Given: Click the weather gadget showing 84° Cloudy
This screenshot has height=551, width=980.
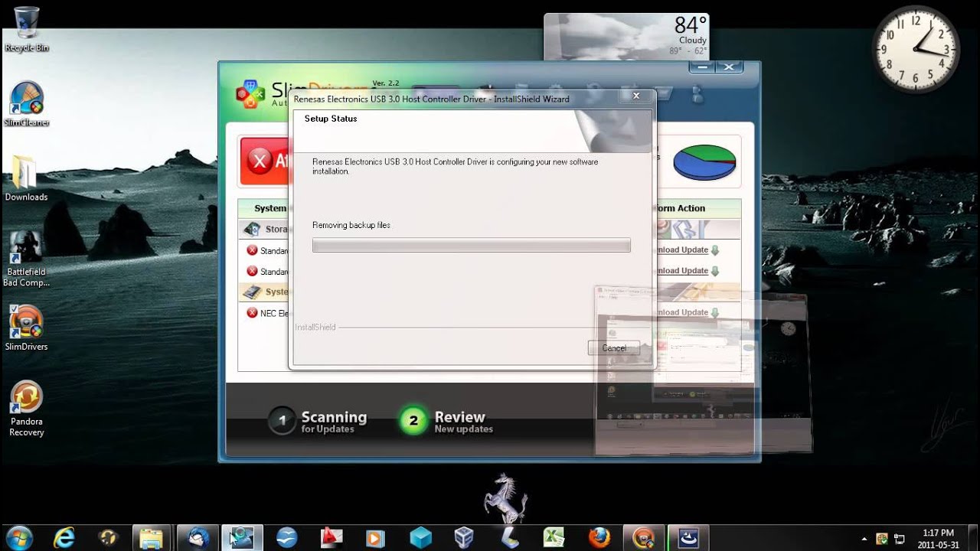Looking at the screenshot, I should (x=626, y=37).
